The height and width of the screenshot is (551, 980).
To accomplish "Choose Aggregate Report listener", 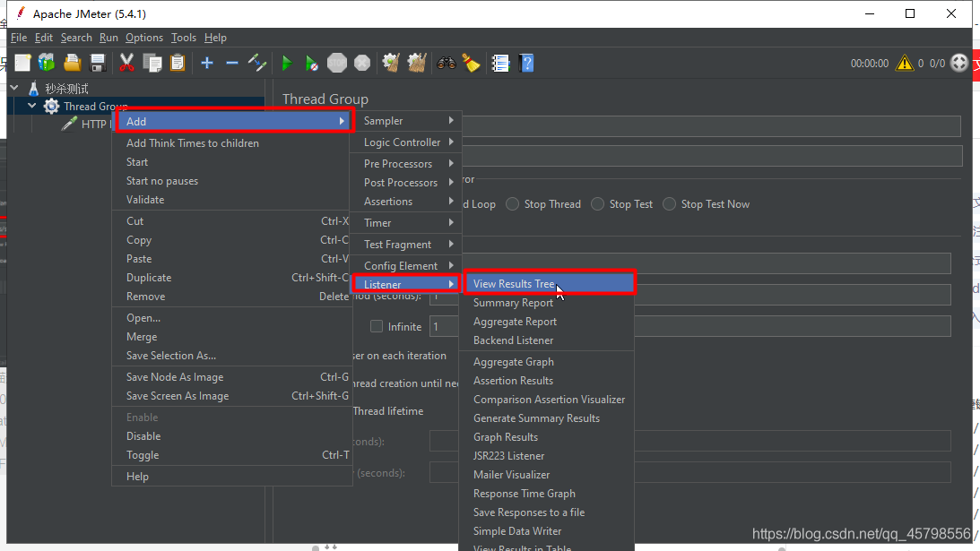I will pyautogui.click(x=546, y=322).
